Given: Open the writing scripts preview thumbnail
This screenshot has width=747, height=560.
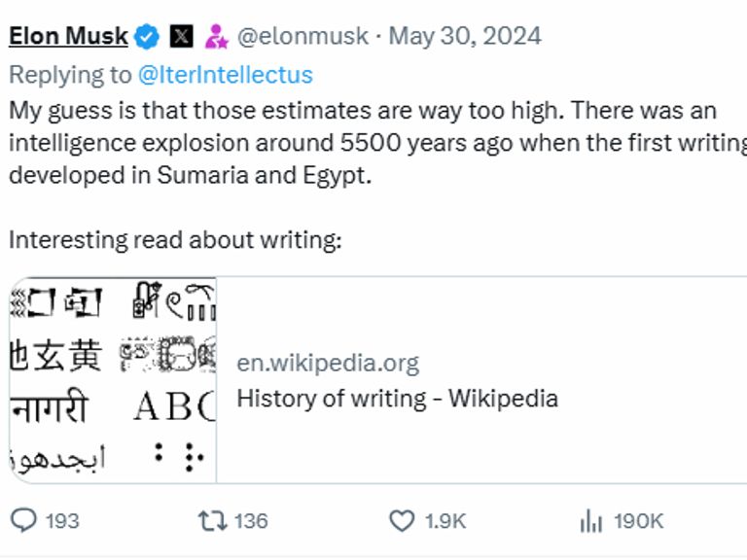Looking at the screenshot, I should pyautogui.click(x=113, y=380).
